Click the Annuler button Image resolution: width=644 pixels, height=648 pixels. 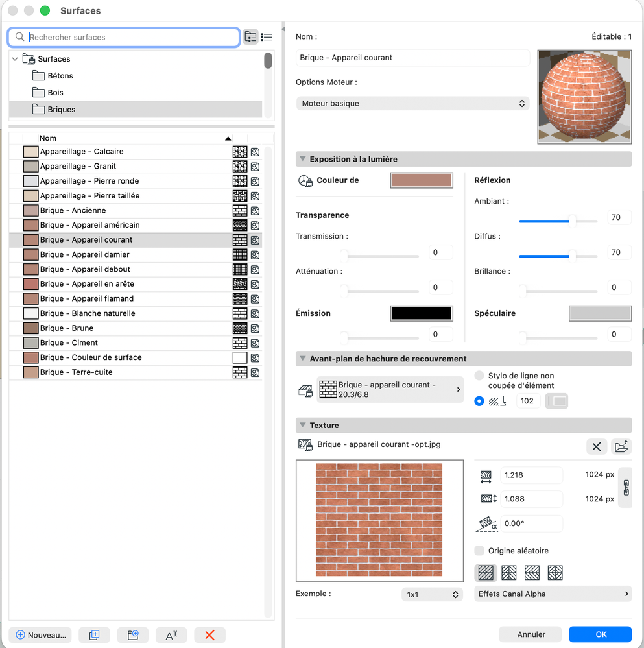point(531,634)
